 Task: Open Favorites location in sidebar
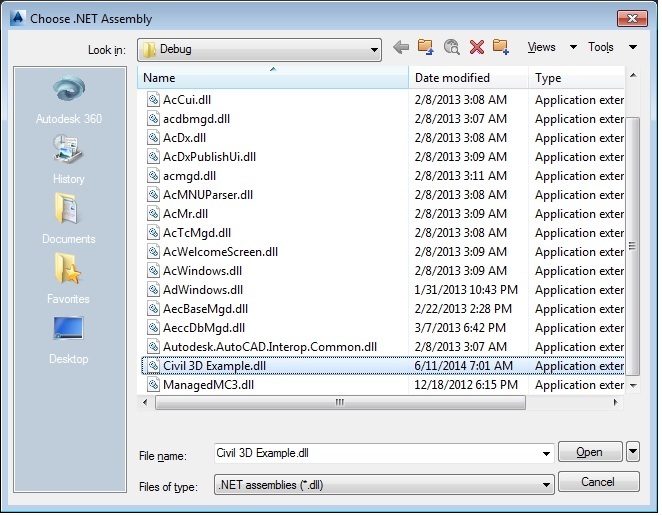pos(68,279)
